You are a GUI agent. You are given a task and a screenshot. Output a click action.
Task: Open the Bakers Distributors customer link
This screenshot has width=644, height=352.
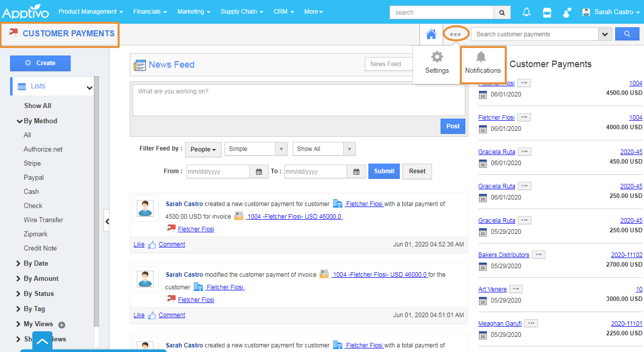tap(504, 255)
